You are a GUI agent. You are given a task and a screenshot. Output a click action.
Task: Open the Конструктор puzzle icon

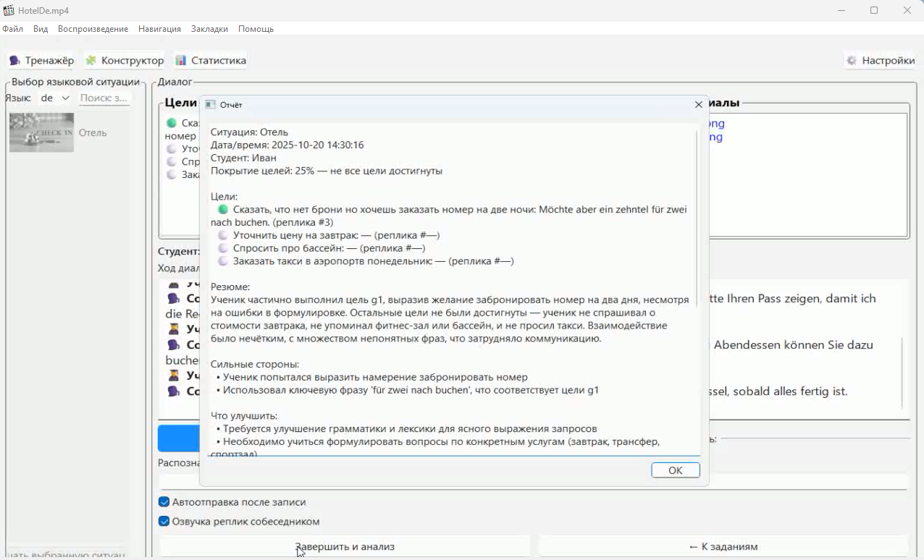(91, 61)
